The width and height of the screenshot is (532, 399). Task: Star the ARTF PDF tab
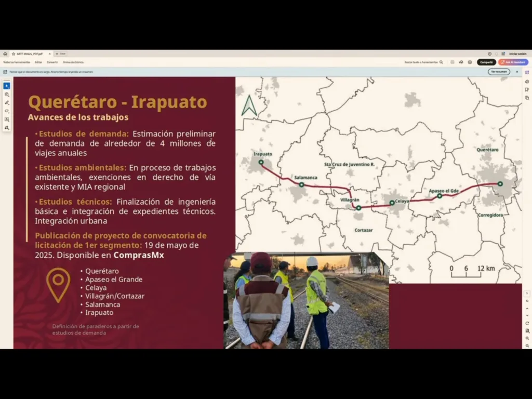click(x=14, y=54)
